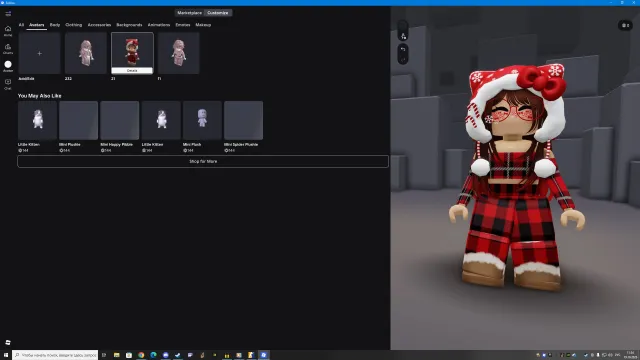Click the taskbar search box
640x360 pixels.
[x=55, y=355]
